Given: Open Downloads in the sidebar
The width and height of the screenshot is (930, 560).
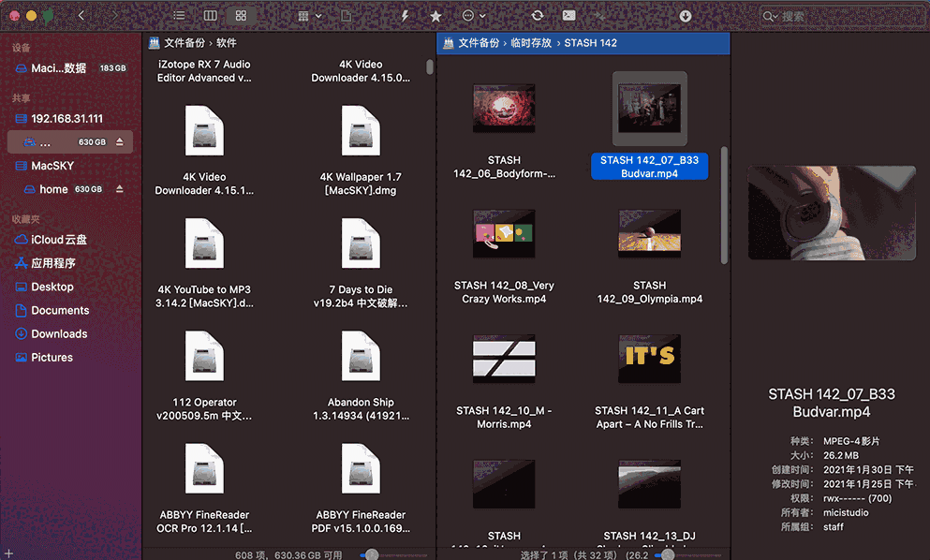Looking at the screenshot, I should 59,333.
